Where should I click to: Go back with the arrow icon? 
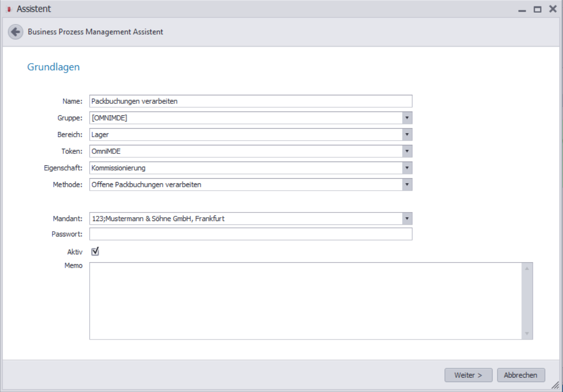click(15, 32)
